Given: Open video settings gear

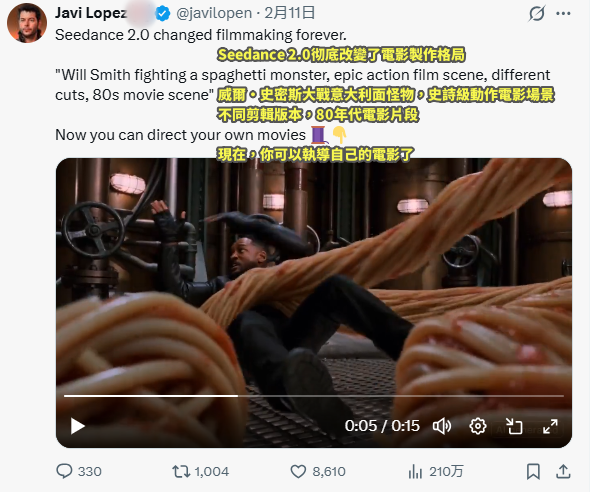Looking at the screenshot, I should pyautogui.click(x=478, y=426).
